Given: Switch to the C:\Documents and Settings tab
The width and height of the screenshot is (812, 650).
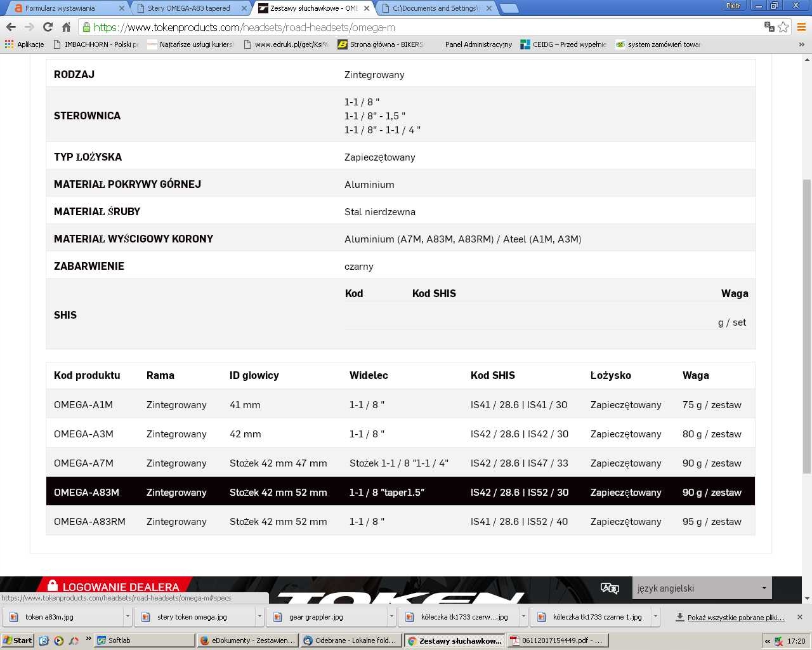Looking at the screenshot, I should [435, 8].
